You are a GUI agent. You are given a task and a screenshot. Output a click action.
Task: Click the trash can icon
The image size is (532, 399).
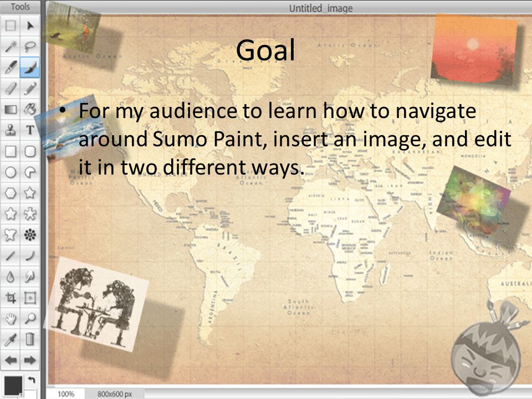30,339
